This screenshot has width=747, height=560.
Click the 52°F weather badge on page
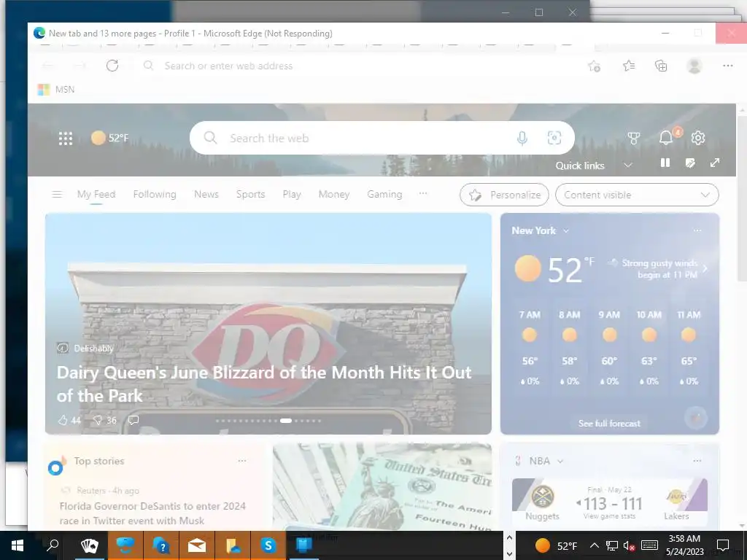pos(110,138)
